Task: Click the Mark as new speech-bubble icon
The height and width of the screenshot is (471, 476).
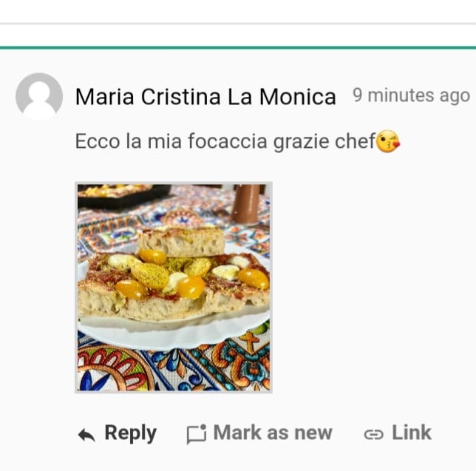Action: click(197, 434)
